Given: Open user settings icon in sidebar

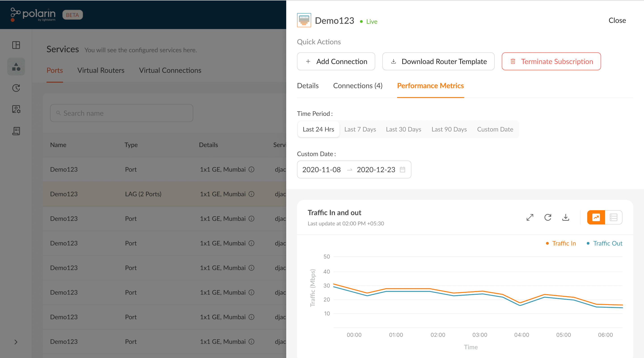Looking at the screenshot, I should 16,109.
